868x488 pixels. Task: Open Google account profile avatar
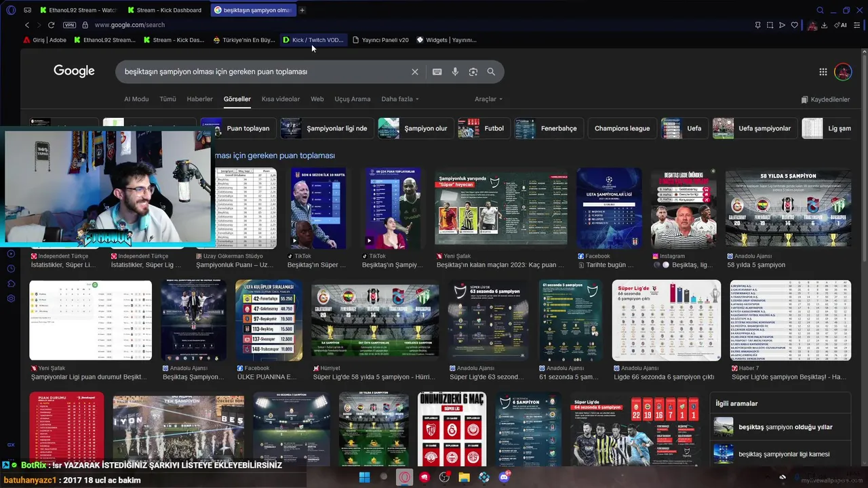pyautogui.click(x=843, y=72)
